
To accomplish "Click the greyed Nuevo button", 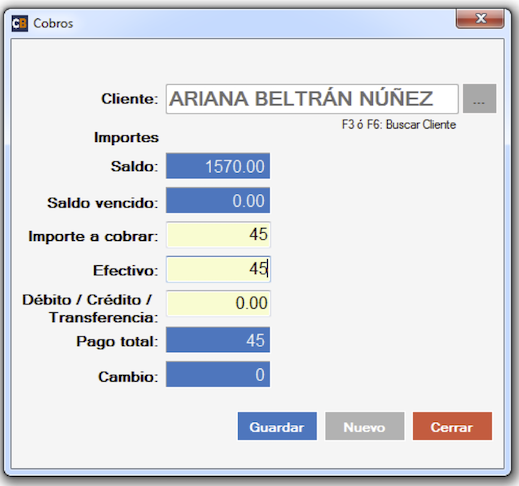I will point(365,426).
